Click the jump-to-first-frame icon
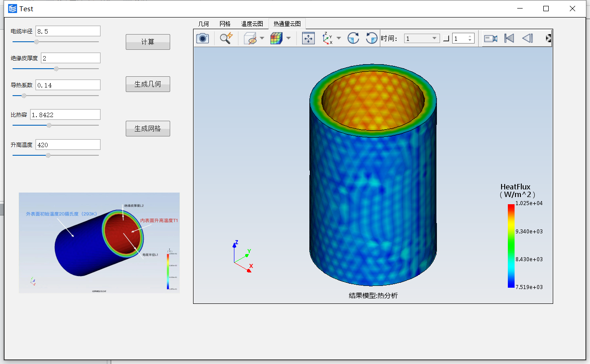The height and width of the screenshot is (364, 590). click(509, 39)
